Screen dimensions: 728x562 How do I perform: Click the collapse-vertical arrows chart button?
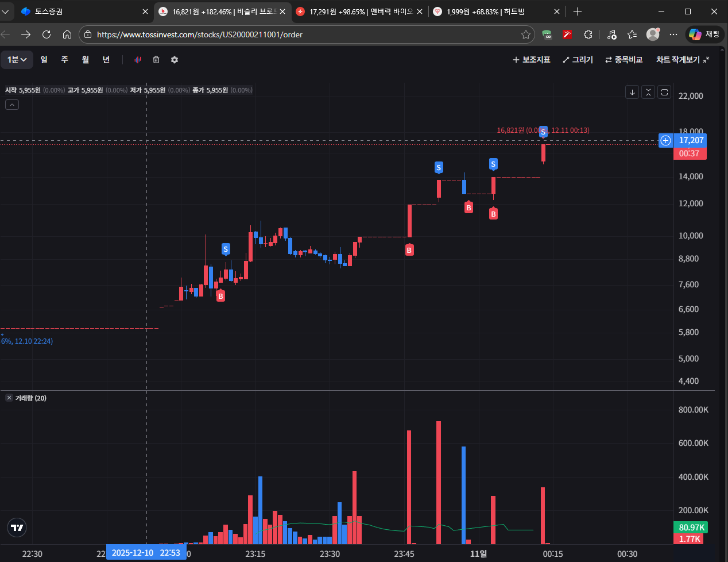[648, 92]
